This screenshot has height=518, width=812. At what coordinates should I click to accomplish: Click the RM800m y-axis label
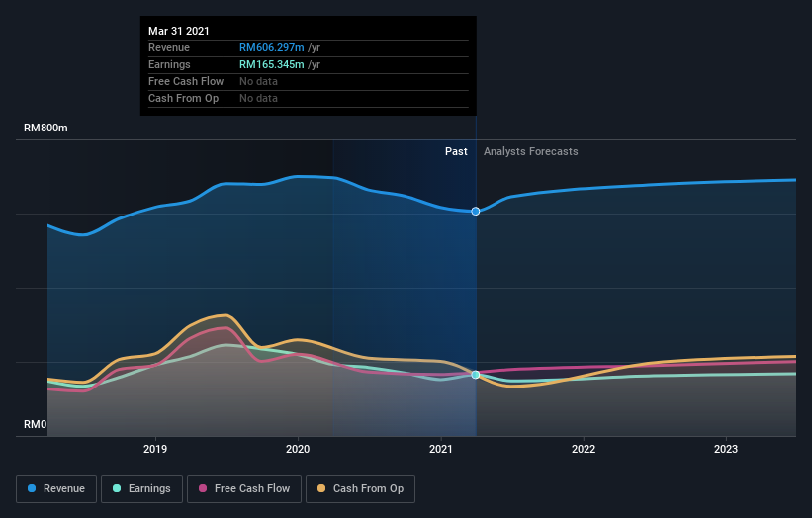[45, 128]
